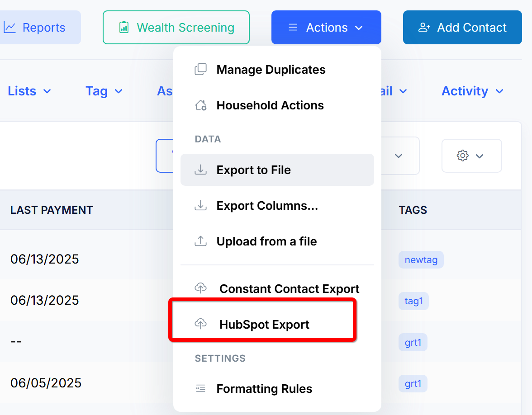Click the Wealth Screening clipboard icon
532x415 pixels.
pyautogui.click(x=124, y=28)
